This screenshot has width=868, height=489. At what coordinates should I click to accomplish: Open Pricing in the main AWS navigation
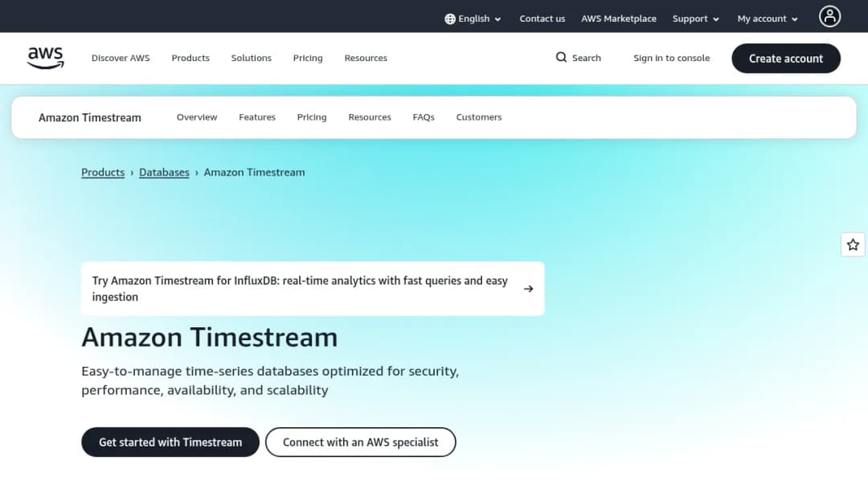[308, 58]
